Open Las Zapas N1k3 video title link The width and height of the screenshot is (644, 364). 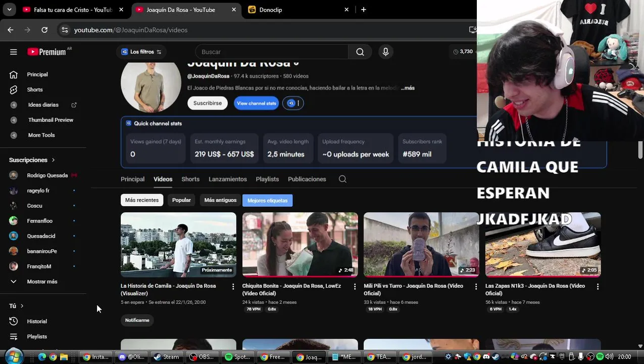pos(535,290)
